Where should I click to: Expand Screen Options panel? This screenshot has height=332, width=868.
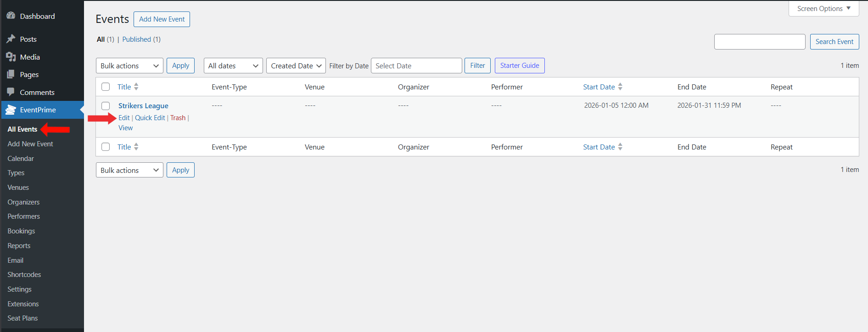(x=823, y=8)
